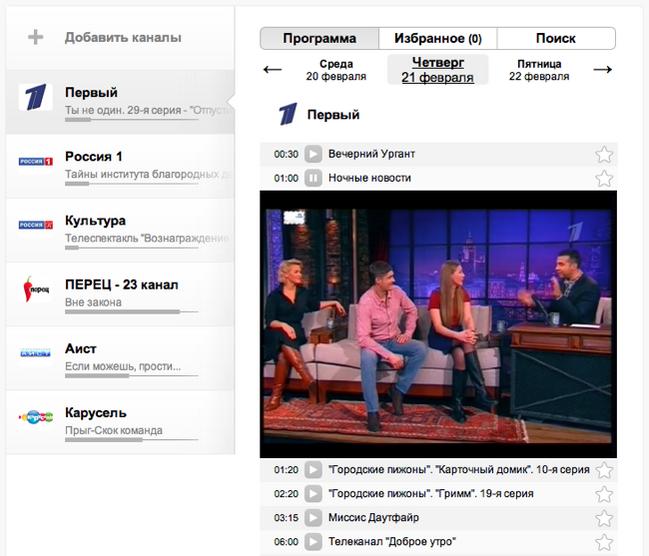The height and width of the screenshot is (556, 649).
Task: Click the Первый logo above the schedule
Action: tap(288, 114)
